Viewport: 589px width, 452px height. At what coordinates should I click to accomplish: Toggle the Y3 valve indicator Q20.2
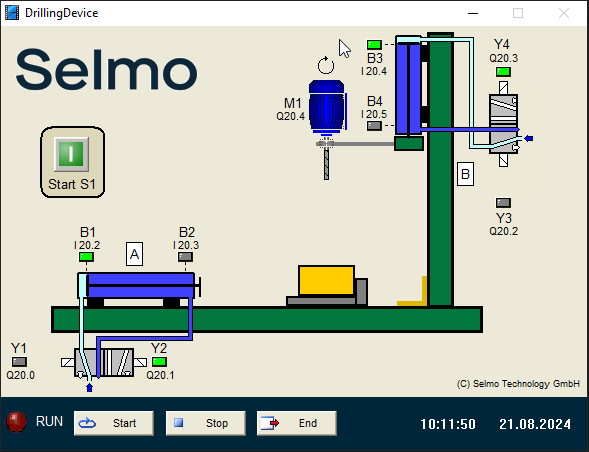pos(503,203)
